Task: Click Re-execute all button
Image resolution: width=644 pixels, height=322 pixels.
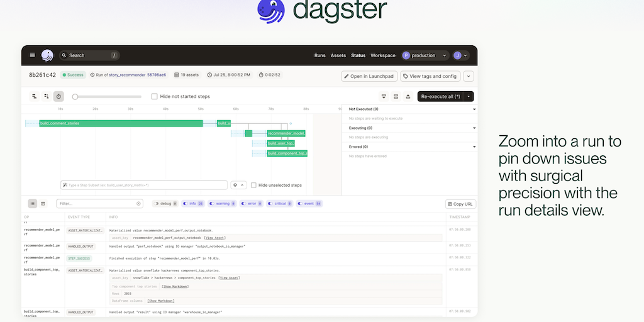Action: (x=440, y=96)
